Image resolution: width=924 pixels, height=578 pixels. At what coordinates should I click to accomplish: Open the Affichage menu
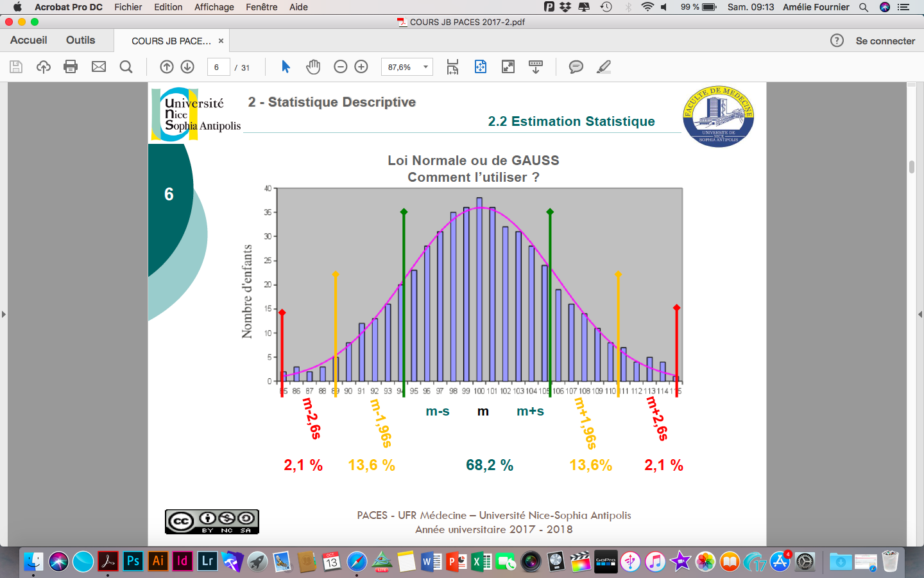click(x=214, y=7)
